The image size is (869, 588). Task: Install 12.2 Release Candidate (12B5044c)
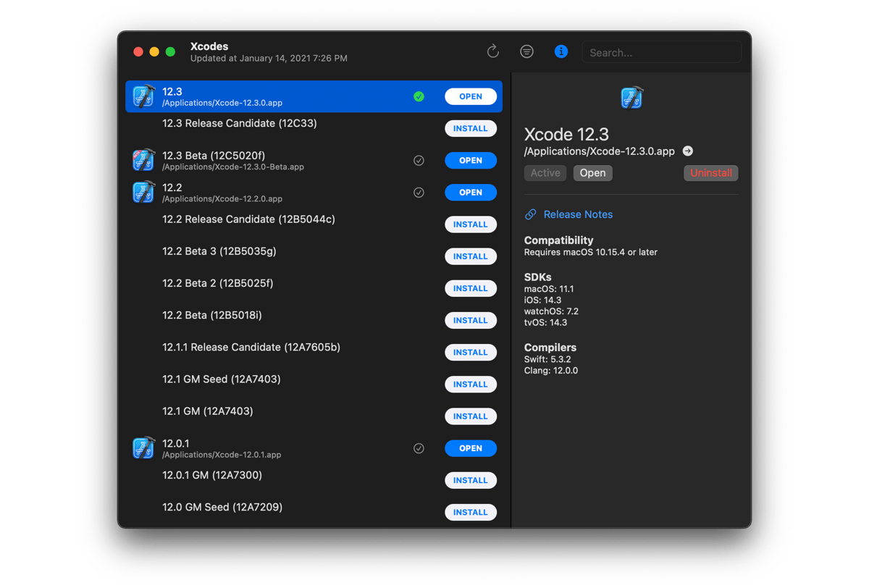tap(471, 224)
